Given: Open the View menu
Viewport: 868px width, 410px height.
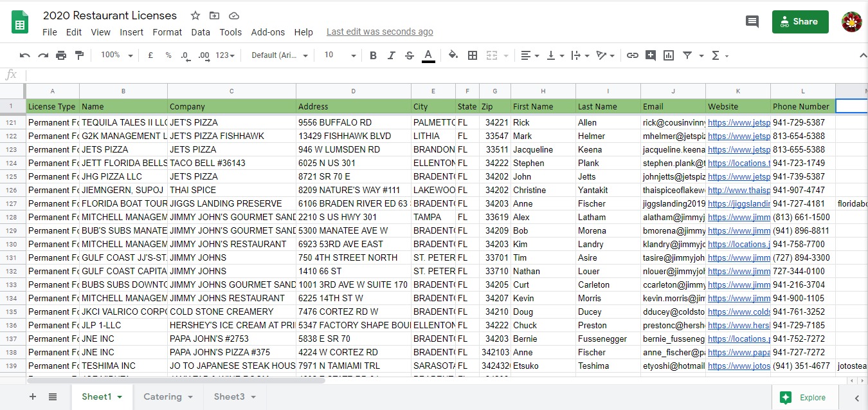Looking at the screenshot, I should point(101,32).
